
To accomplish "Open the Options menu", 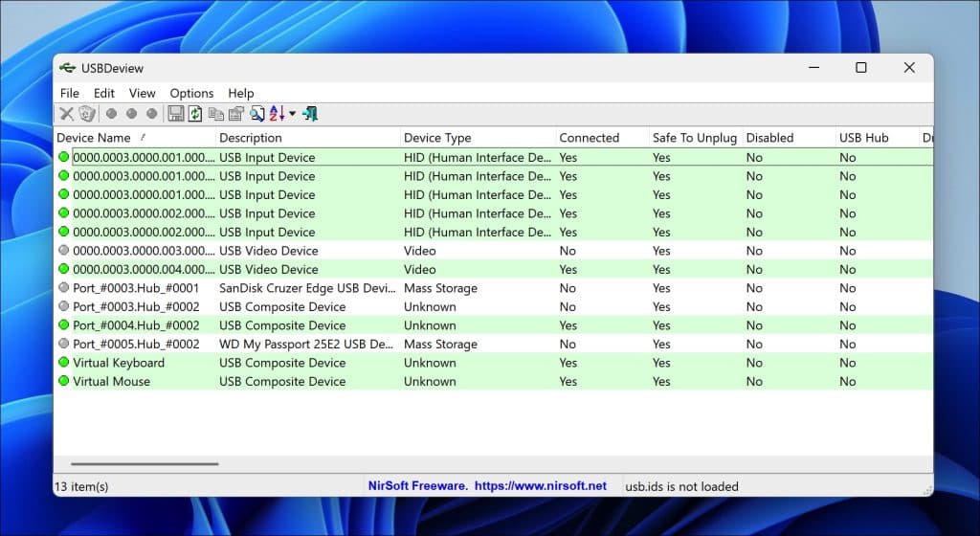I will (191, 93).
